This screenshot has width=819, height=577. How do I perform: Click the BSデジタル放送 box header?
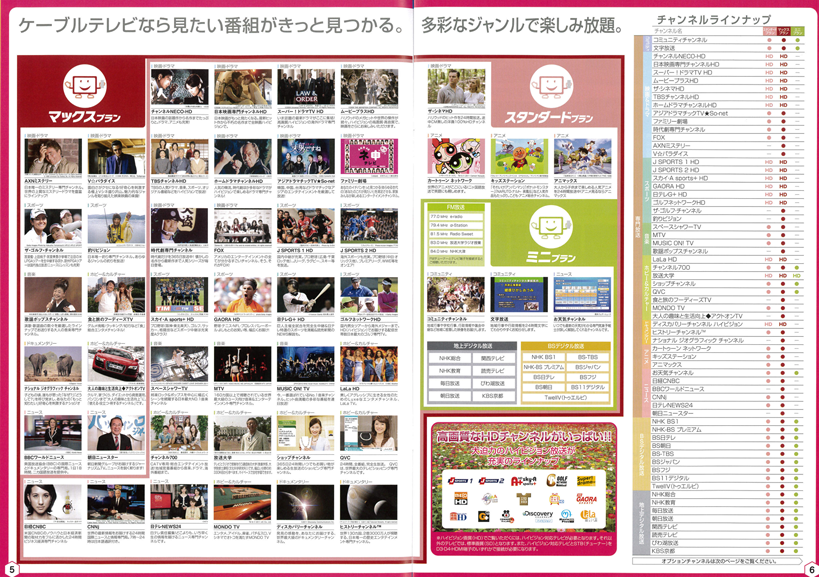[566, 346]
